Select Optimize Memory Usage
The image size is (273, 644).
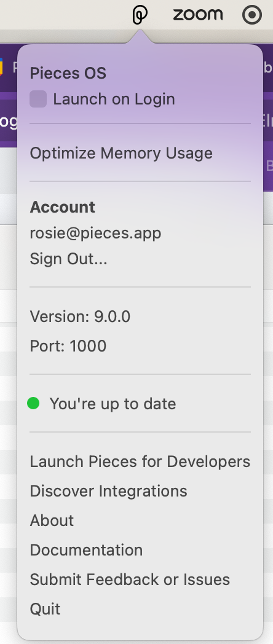[x=121, y=153]
